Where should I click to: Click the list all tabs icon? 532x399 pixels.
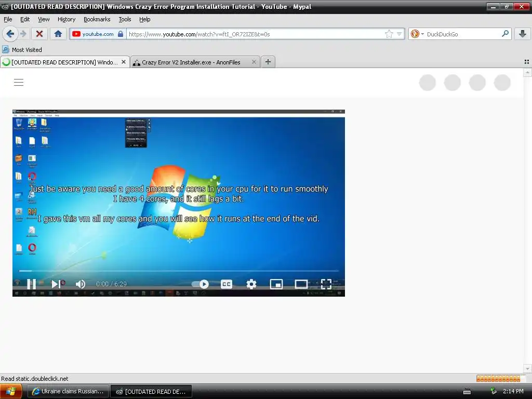click(527, 62)
